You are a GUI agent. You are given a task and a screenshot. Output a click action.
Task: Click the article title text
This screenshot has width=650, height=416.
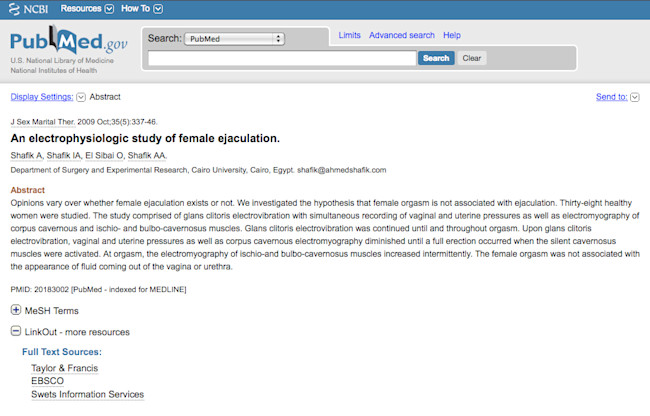pos(145,138)
